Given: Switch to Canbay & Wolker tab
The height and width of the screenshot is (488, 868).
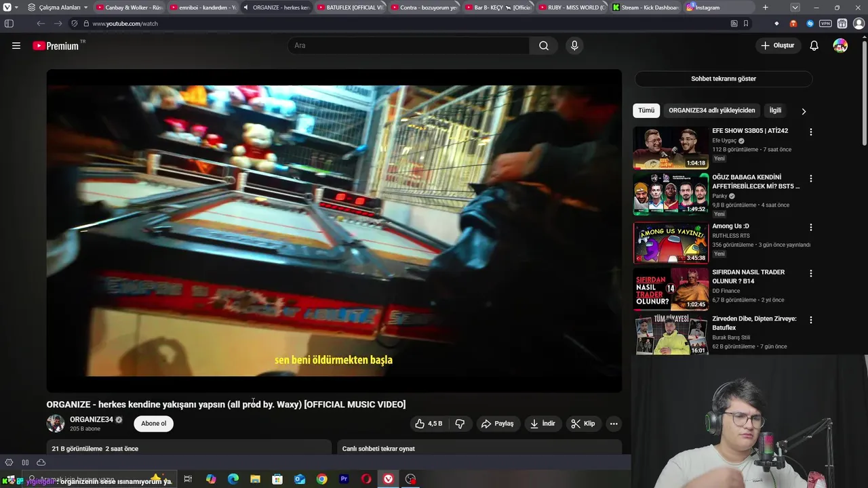Looking at the screenshot, I should tap(128, 7).
